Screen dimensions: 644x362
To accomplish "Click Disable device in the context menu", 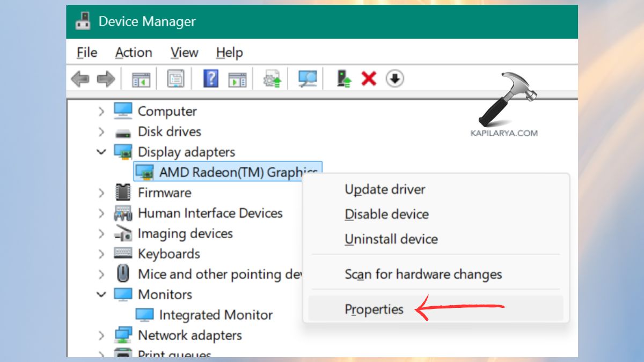I will [386, 214].
